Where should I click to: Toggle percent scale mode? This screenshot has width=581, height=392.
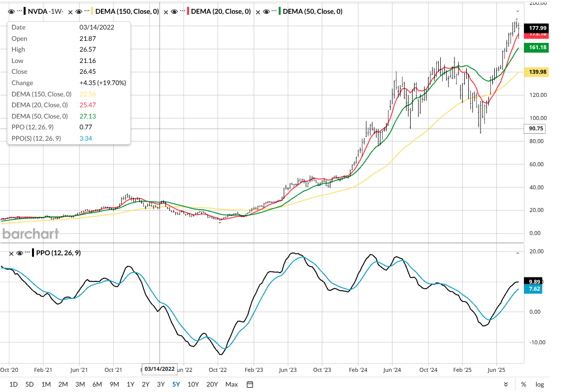tap(523, 384)
